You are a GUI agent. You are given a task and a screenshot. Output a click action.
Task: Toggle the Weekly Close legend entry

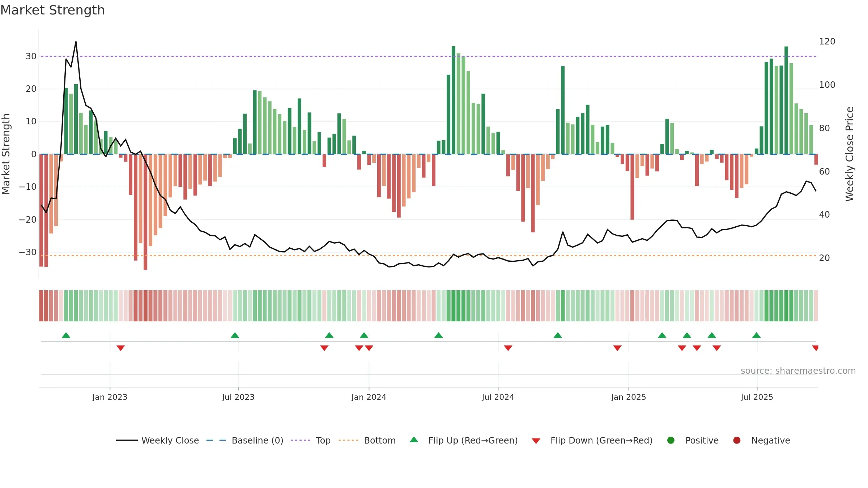pos(157,440)
